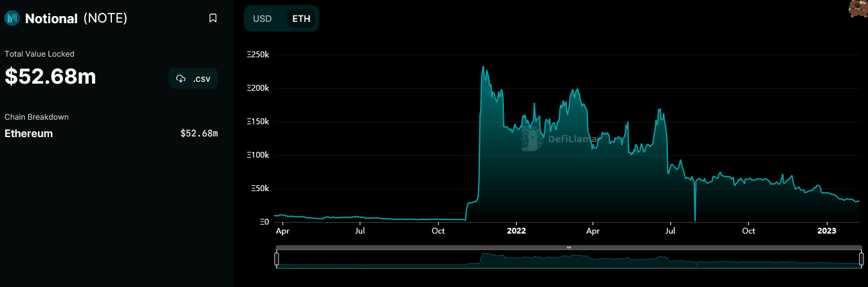Click the Chain Breakdown heading
This screenshot has height=287, width=868.
click(x=37, y=117)
